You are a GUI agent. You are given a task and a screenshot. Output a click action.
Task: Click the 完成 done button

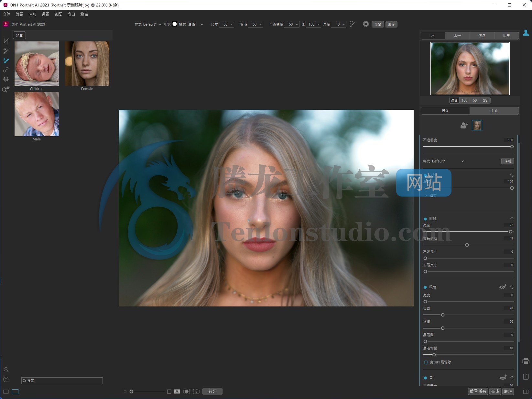tap(495, 392)
